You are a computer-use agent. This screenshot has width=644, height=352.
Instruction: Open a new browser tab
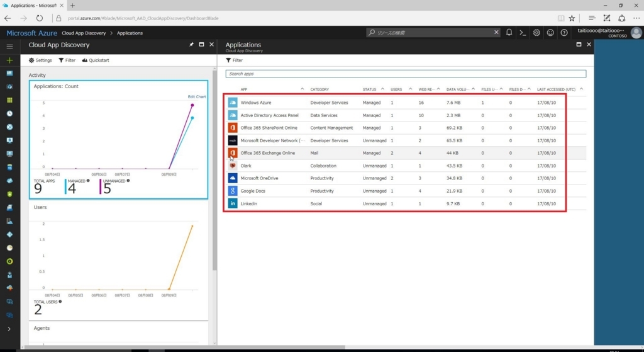coord(73,5)
